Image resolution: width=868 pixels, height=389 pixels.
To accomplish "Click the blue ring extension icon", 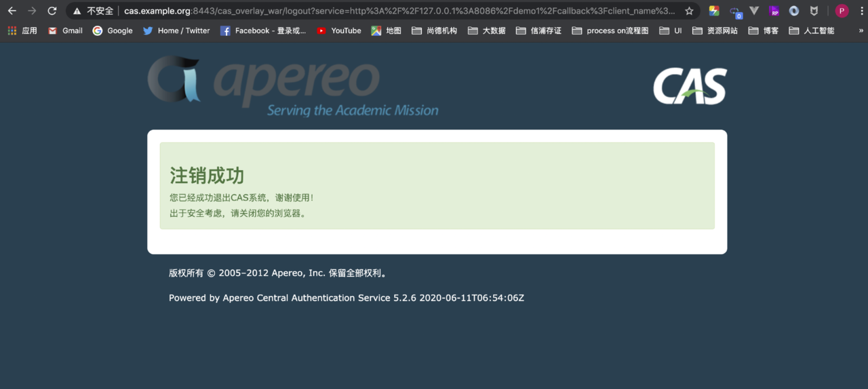I will [x=794, y=11].
